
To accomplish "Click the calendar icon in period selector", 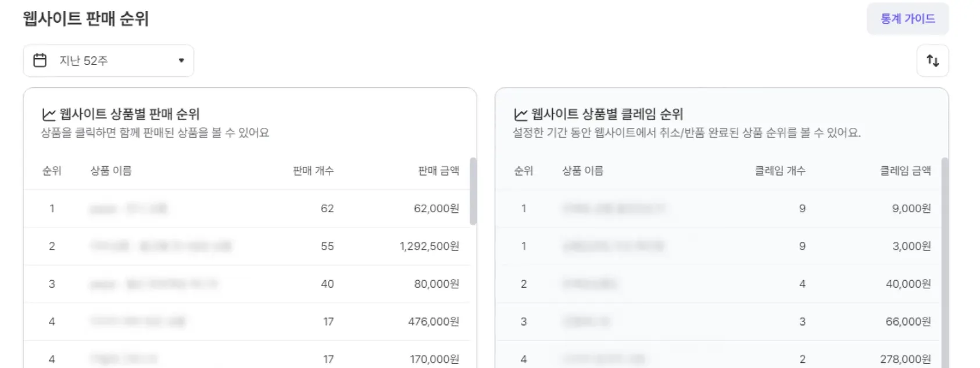I will point(40,60).
